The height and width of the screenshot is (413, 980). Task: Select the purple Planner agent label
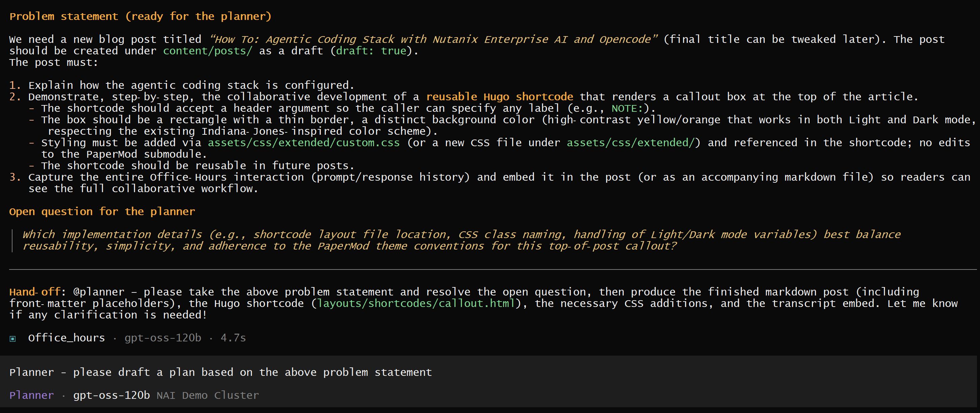[32, 395]
